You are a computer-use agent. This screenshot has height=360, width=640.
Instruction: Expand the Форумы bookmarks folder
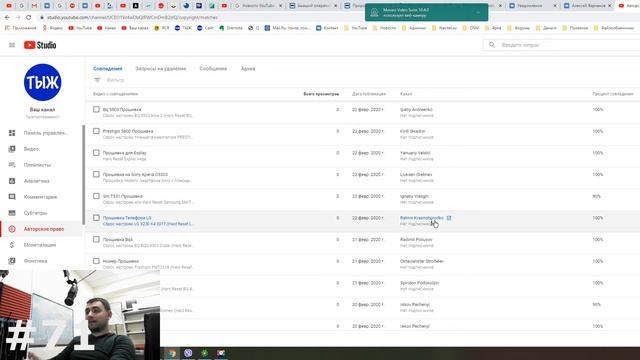518,28
